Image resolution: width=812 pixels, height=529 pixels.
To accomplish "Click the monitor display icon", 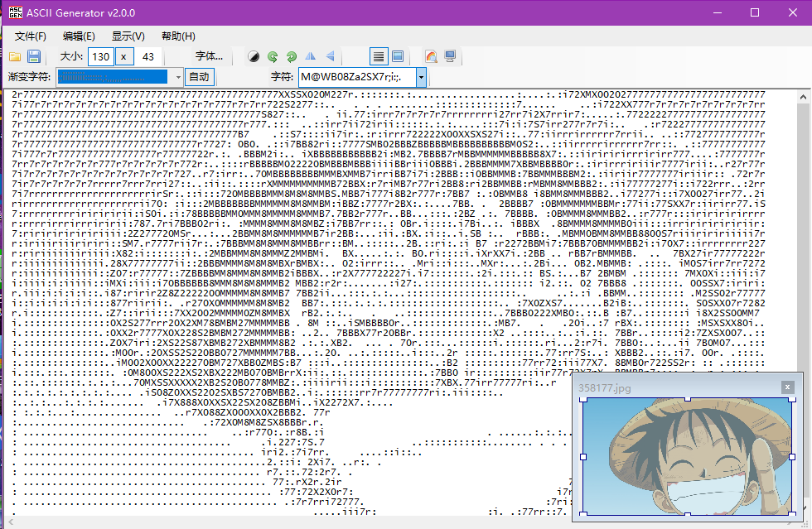I will click(x=449, y=56).
